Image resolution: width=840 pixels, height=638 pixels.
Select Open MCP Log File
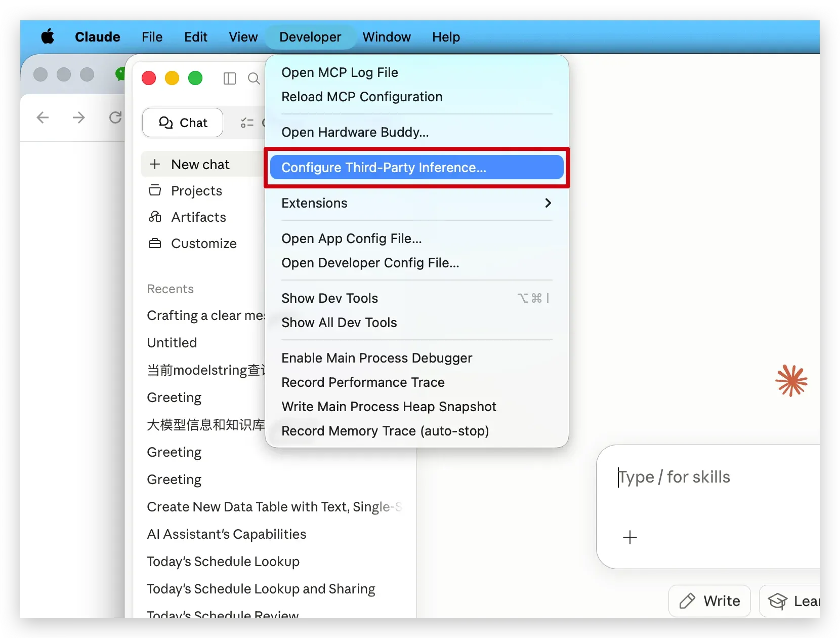pyautogui.click(x=417, y=72)
